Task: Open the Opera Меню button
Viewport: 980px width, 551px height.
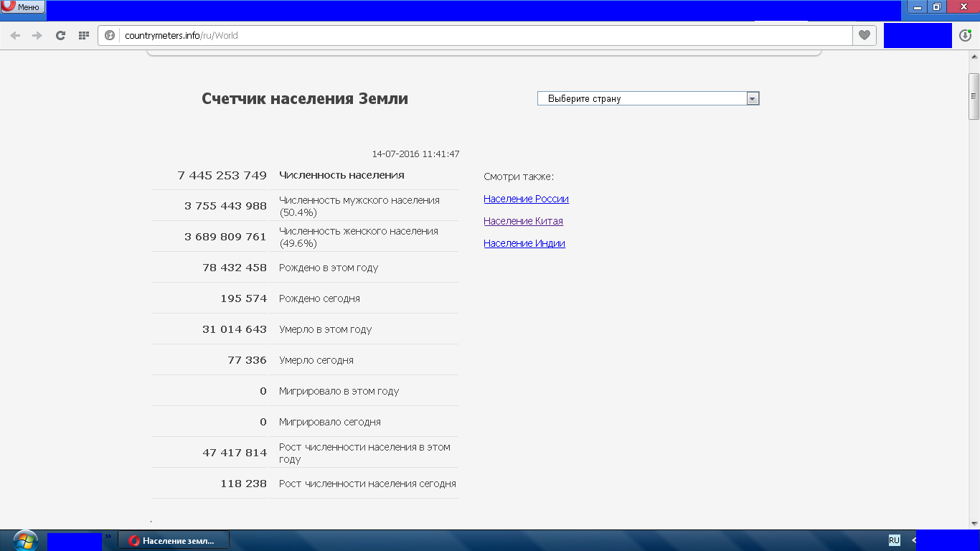Action: 23,7
